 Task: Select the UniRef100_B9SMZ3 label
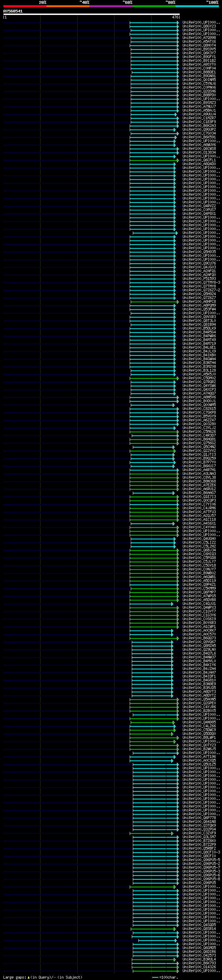point(199,103)
